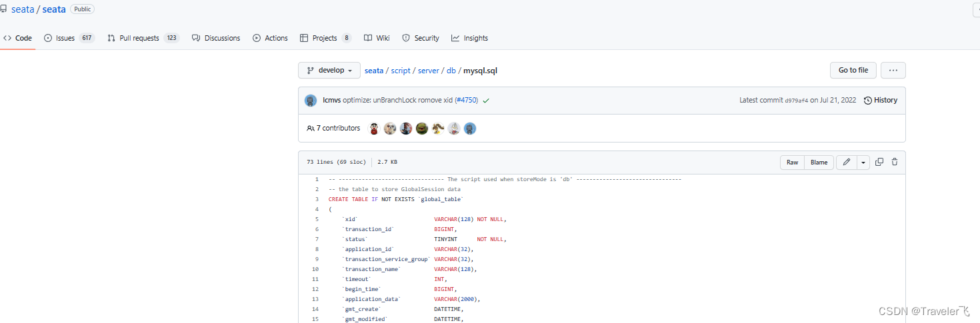Open the lcmvs author profile link

point(332,101)
